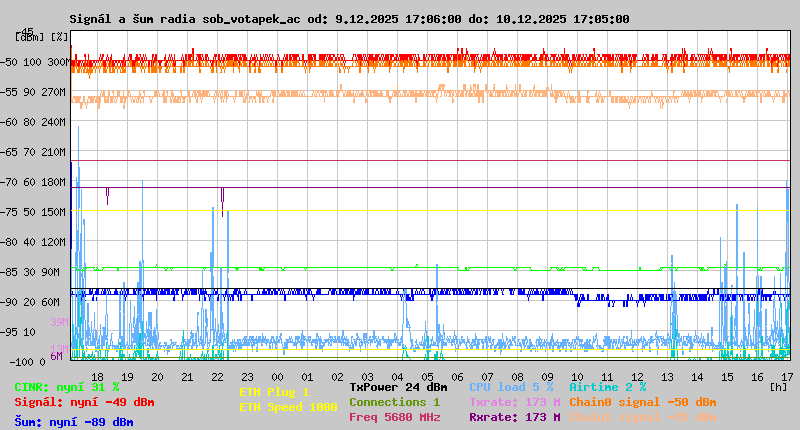Click the [dBm] axis unit label
Image resolution: width=800 pixels, height=430 pixels.
pyautogui.click(x=29, y=37)
